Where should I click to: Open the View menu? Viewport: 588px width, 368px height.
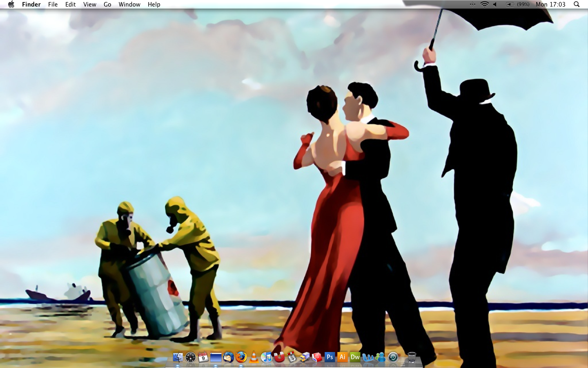click(x=90, y=4)
